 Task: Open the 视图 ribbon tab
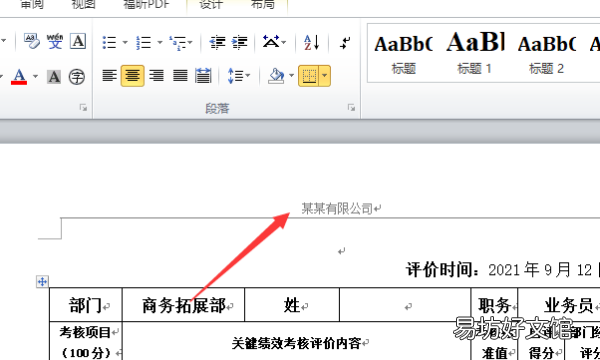[x=83, y=5]
